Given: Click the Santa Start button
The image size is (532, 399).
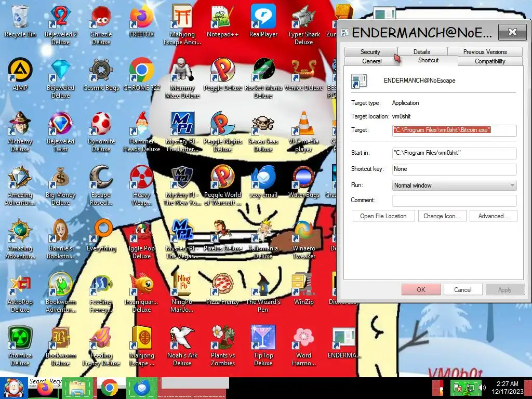Looking at the screenshot, I should (x=14, y=388).
